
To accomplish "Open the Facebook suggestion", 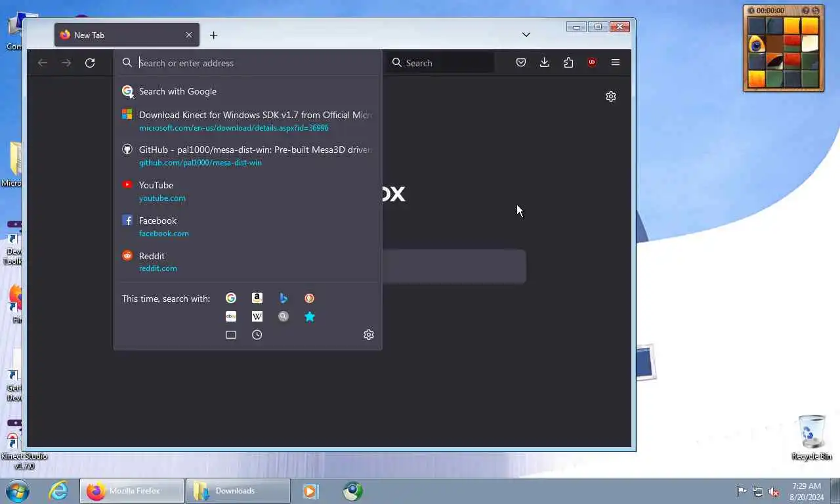I will (x=248, y=226).
